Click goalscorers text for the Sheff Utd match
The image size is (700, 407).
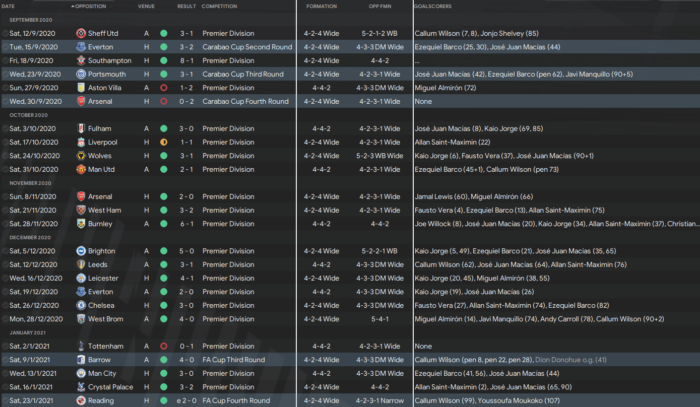(476, 33)
